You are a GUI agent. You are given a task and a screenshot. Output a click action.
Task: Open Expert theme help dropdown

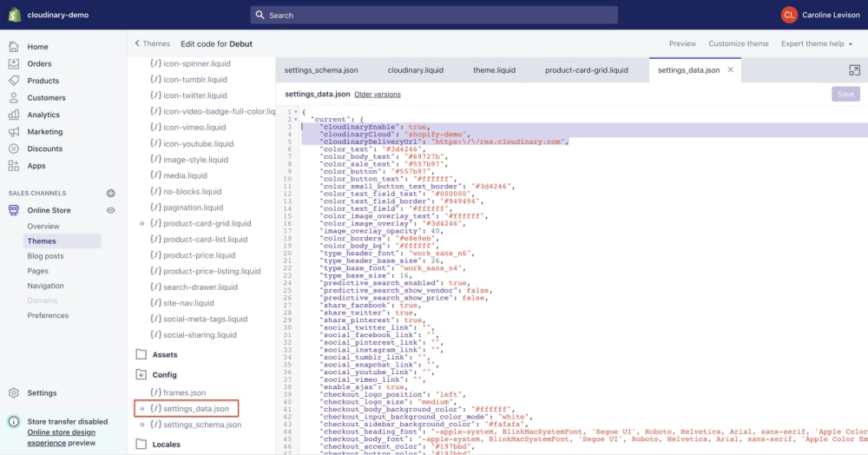(x=817, y=43)
